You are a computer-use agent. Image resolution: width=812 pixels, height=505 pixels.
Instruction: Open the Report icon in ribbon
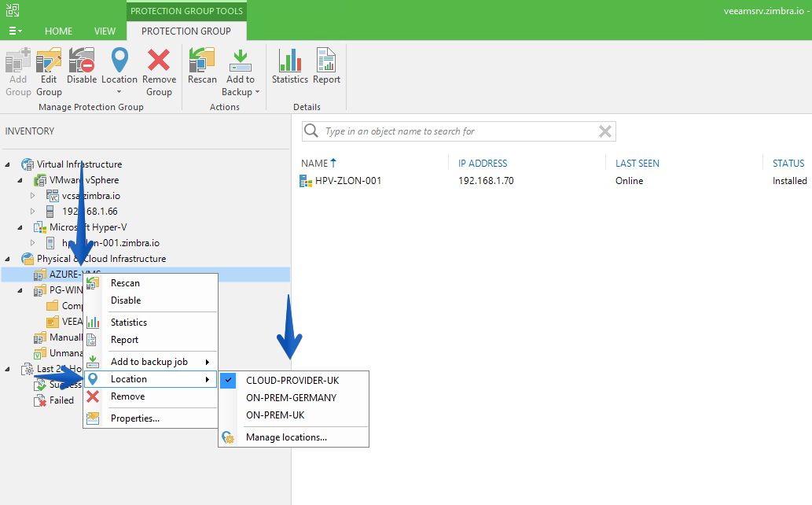click(326, 60)
